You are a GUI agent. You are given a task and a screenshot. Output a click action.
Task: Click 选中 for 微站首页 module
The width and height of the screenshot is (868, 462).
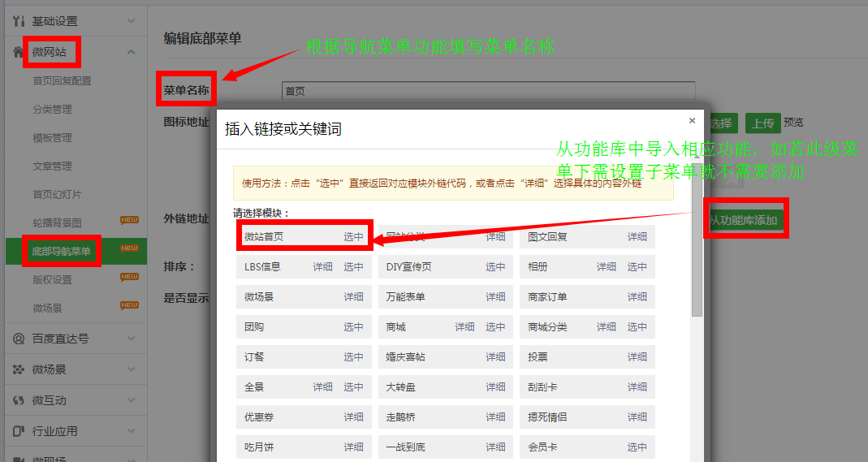point(353,237)
